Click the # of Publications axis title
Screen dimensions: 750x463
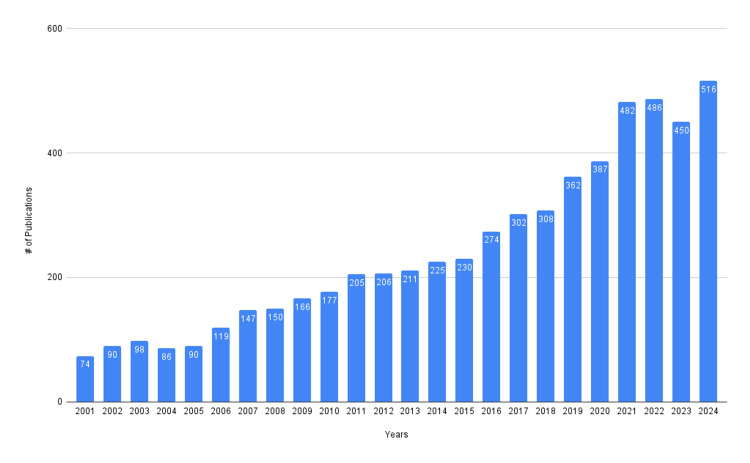(x=29, y=220)
